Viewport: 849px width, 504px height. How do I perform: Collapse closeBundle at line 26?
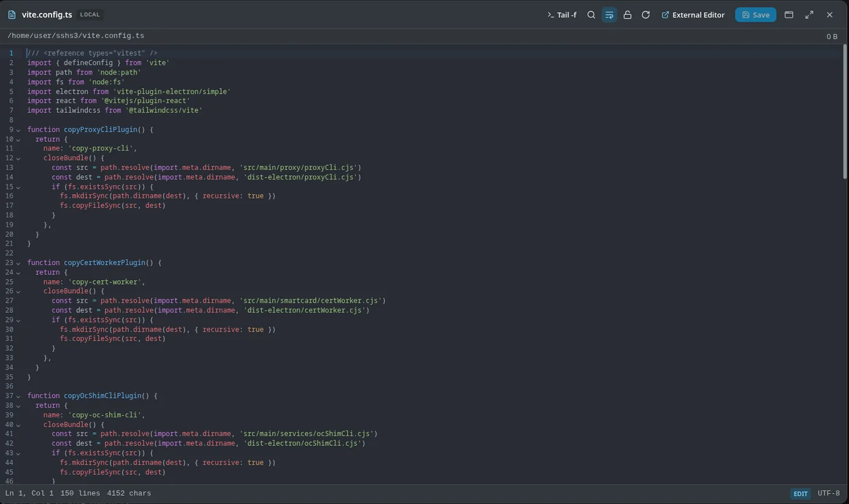[x=18, y=292]
